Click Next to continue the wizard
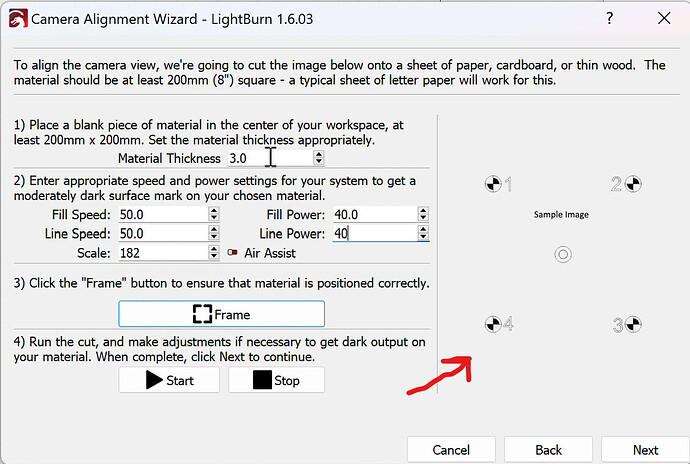690x464 pixels. 646,450
